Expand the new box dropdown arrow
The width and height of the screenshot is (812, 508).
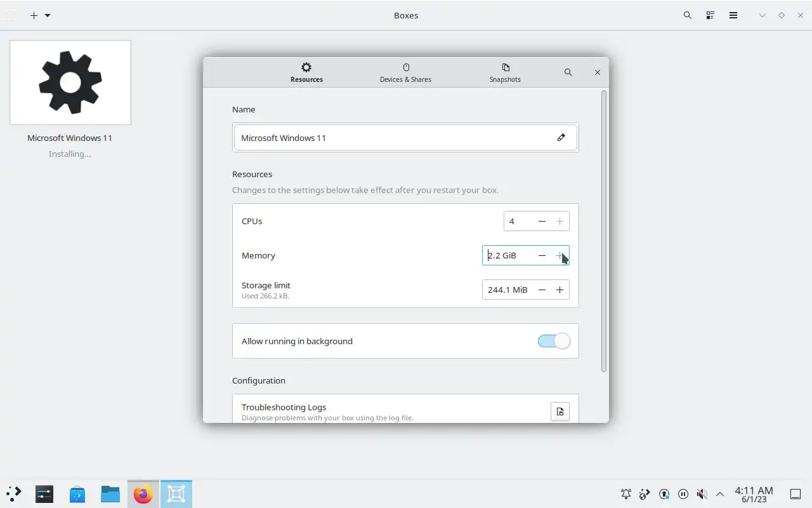tap(48, 15)
